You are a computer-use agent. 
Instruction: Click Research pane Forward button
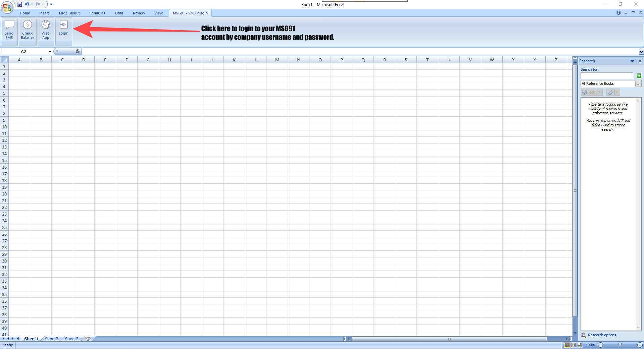pos(610,92)
